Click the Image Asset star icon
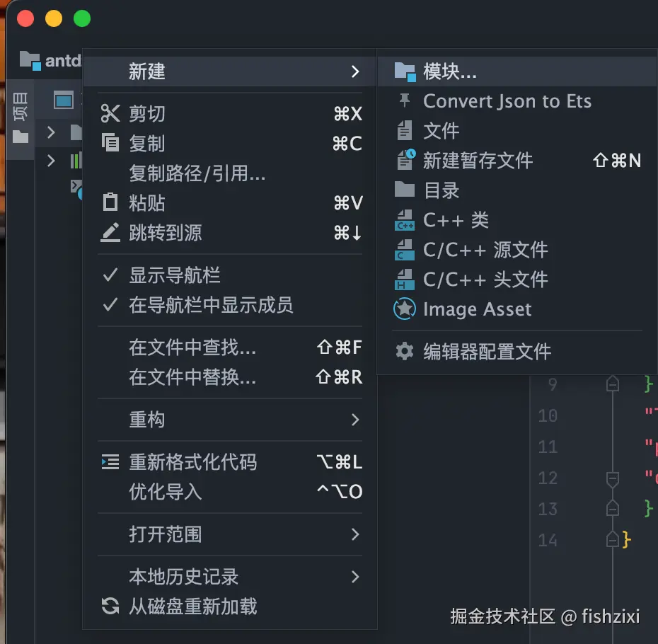 (x=404, y=309)
